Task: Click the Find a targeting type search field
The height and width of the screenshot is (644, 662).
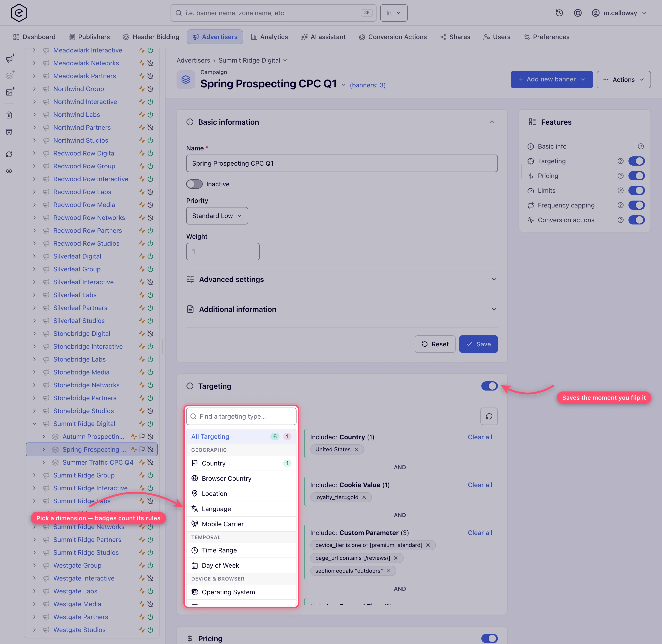Action: pos(241,416)
